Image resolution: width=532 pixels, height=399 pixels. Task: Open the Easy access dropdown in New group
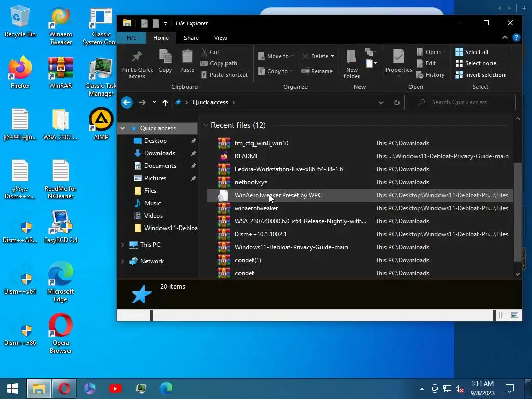[x=371, y=63]
